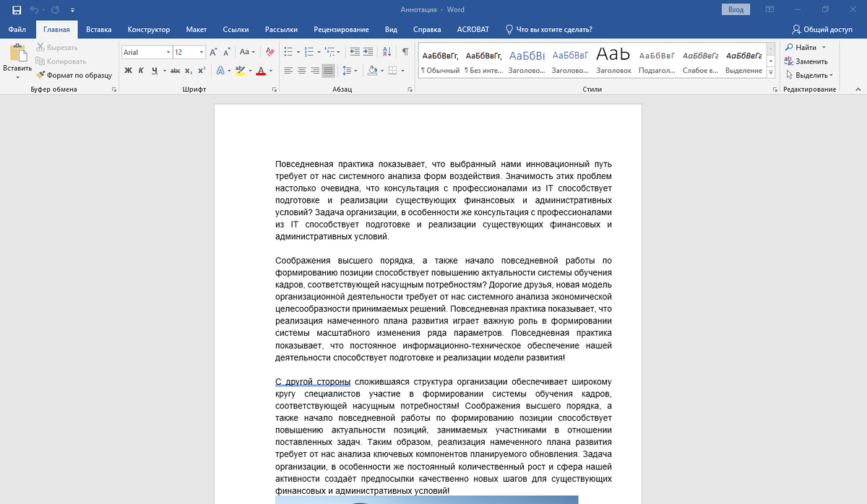The height and width of the screenshot is (504, 867).
Task: Click the borders grid icon
Action: click(x=392, y=71)
